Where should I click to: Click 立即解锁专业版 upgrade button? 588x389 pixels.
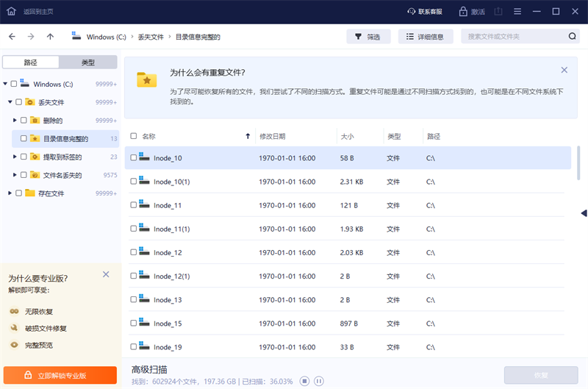click(x=60, y=375)
